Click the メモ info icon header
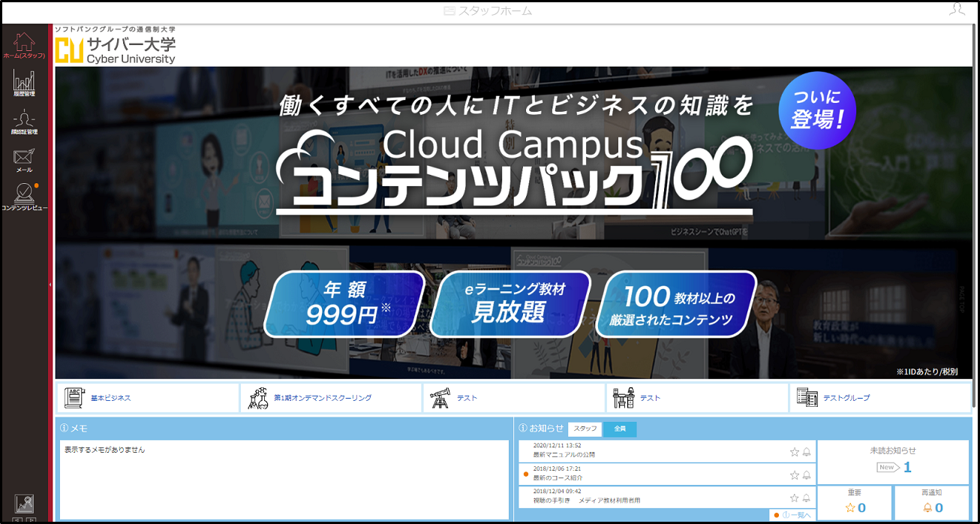Viewport: 980px width, 524px height. (64, 428)
